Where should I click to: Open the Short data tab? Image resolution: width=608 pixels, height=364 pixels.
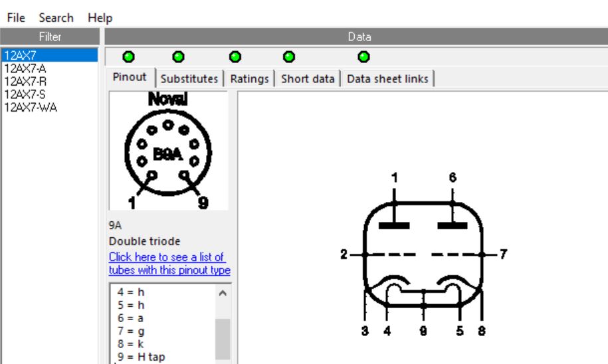[x=308, y=78]
